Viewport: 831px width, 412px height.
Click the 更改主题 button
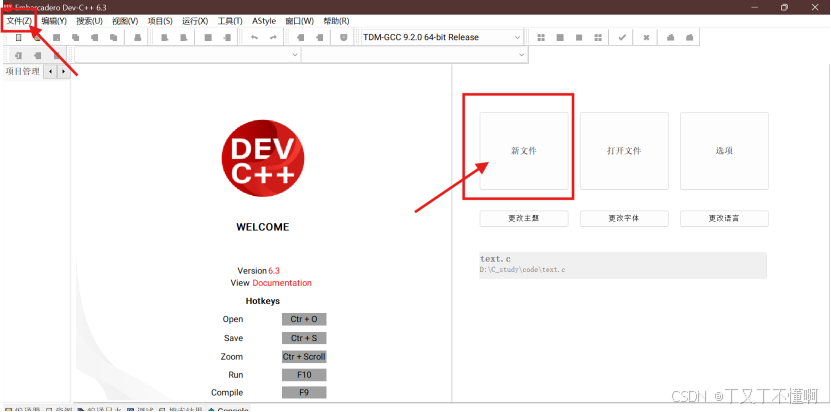coord(524,218)
